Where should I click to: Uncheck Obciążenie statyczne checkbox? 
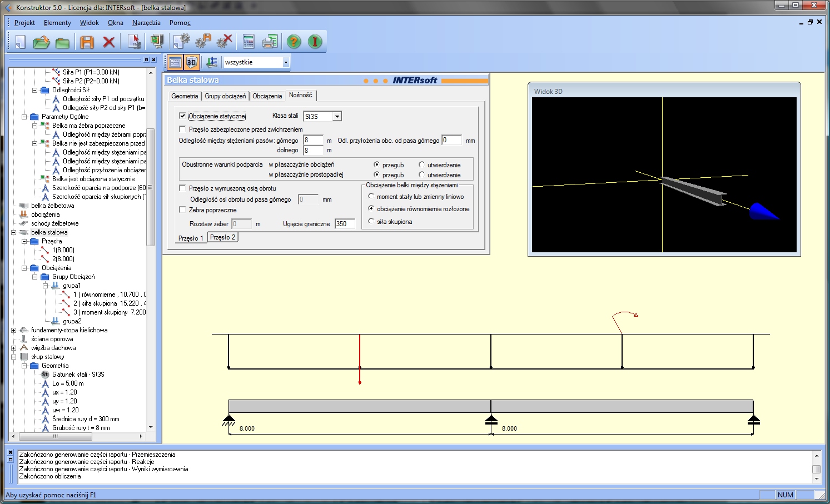pos(182,116)
